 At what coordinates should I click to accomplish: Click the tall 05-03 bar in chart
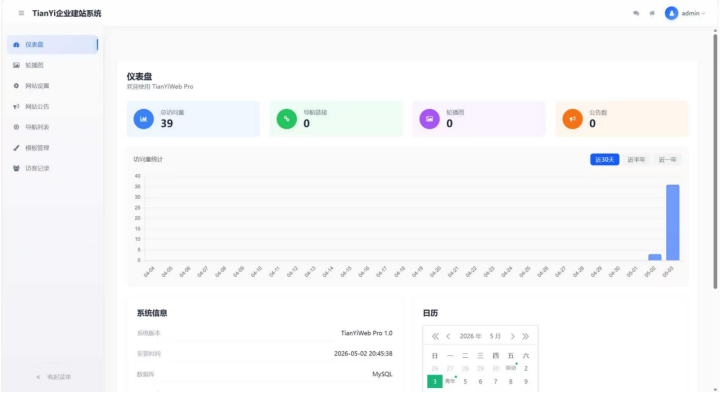(673, 223)
